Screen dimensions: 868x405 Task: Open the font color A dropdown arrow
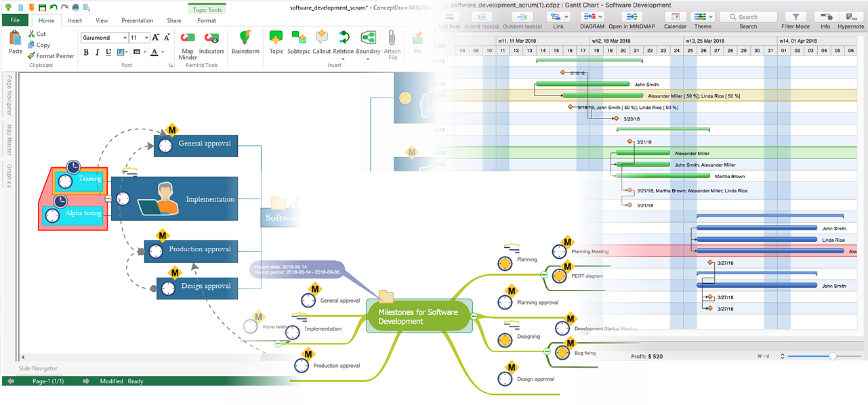tap(163, 52)
